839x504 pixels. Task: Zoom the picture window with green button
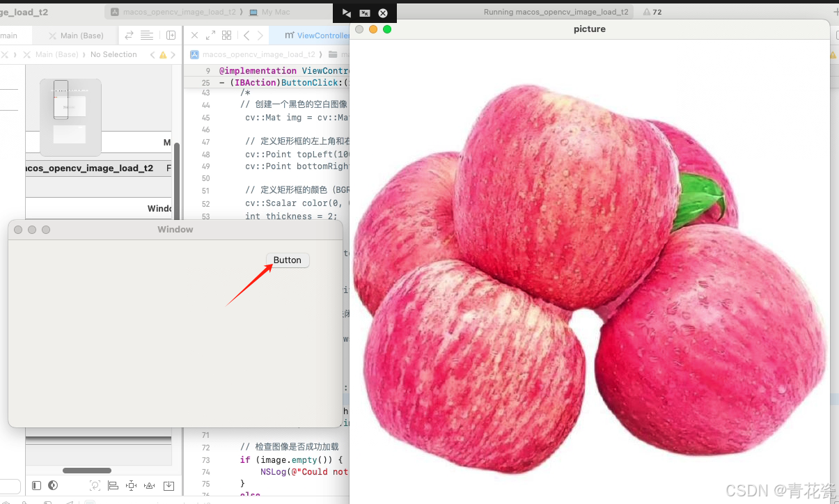click(387, 29)
